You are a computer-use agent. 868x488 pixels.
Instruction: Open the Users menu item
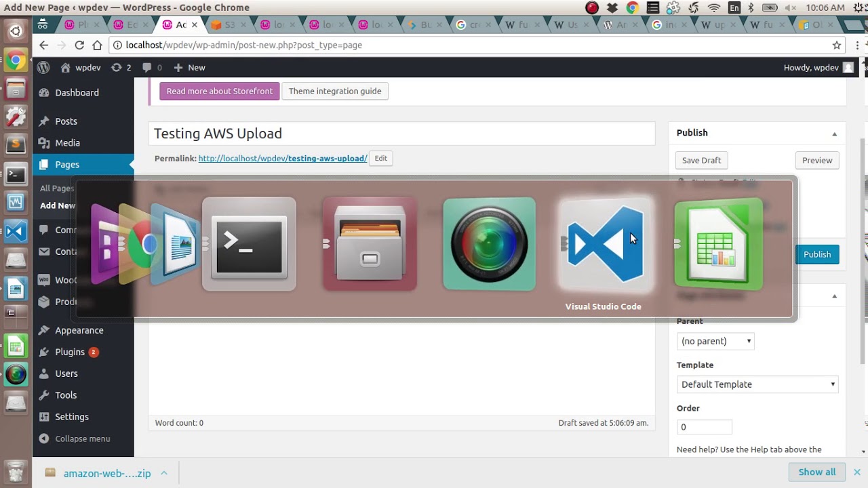coord(66,373)
